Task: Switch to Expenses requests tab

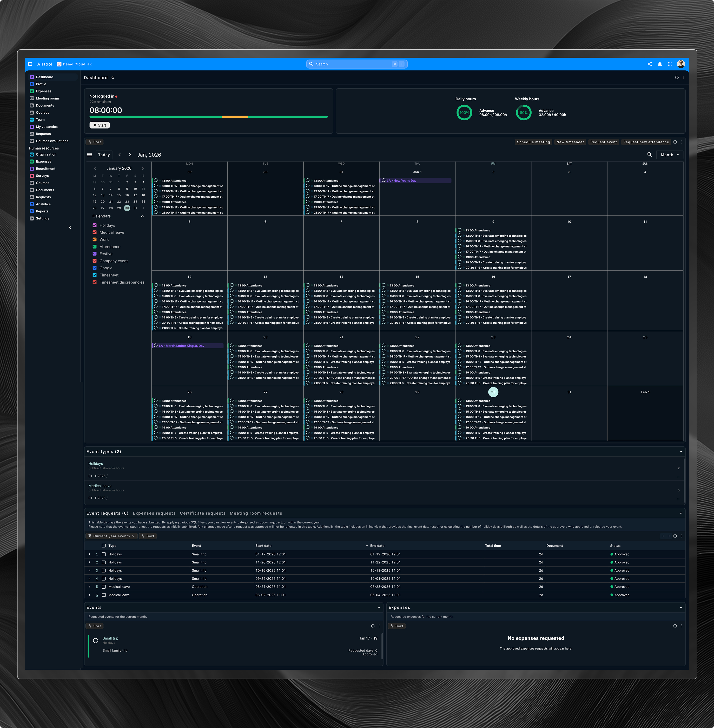Action: 154,513
